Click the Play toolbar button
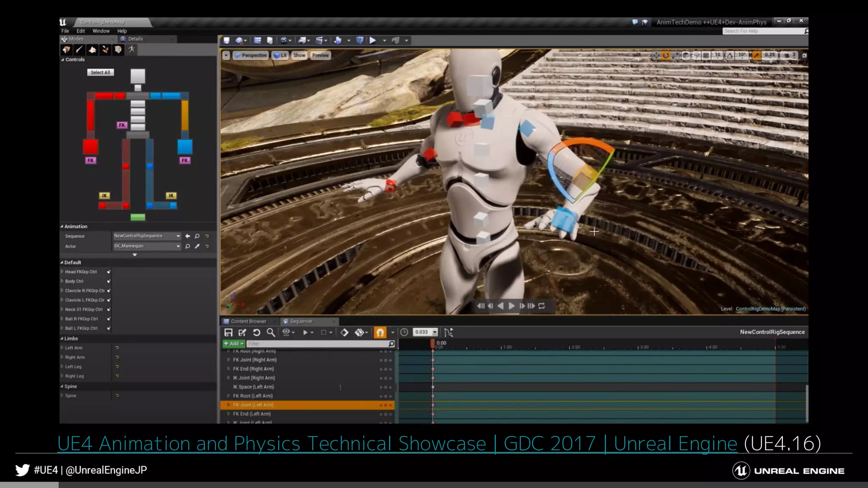This screenshot has height=488, width=868. [x=373, y=40]
